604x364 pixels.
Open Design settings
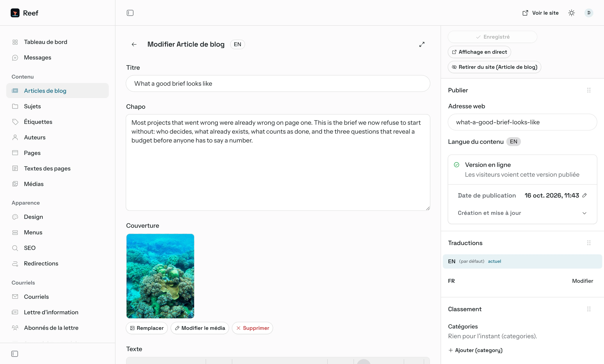[x=57, y=217]
